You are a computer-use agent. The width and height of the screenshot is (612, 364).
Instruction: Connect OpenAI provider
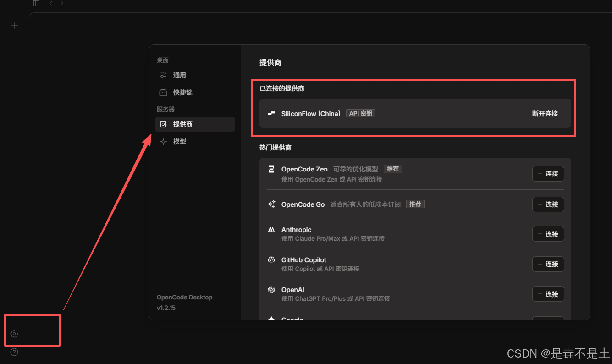click(x=548, y=294)
